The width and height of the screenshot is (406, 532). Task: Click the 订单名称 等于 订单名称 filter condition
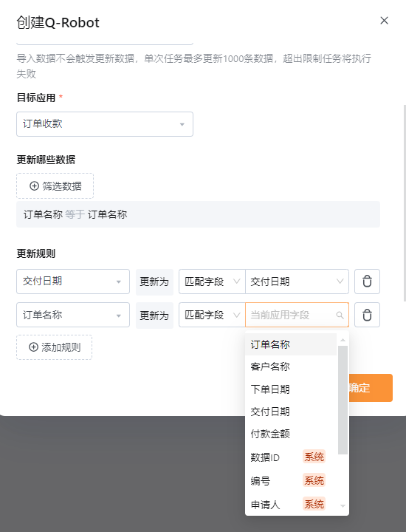point(75,214)
